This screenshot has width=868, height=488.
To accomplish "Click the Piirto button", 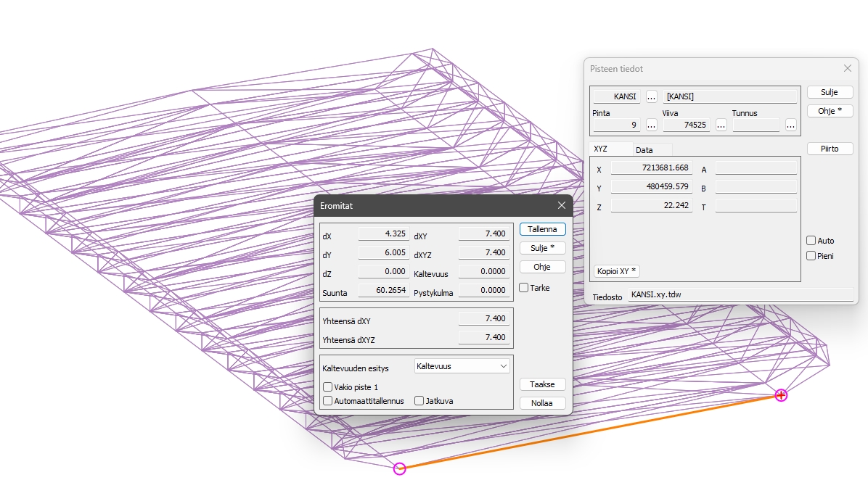I will point(830,149).
